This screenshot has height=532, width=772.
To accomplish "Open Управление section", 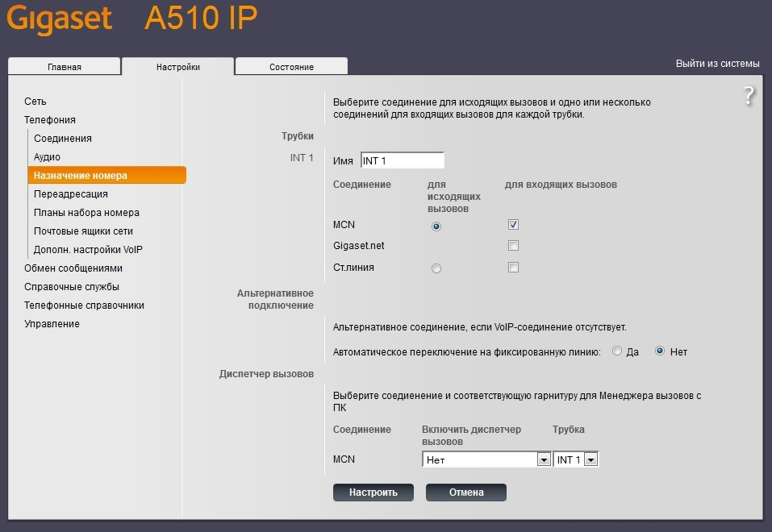I will [52, 324].
